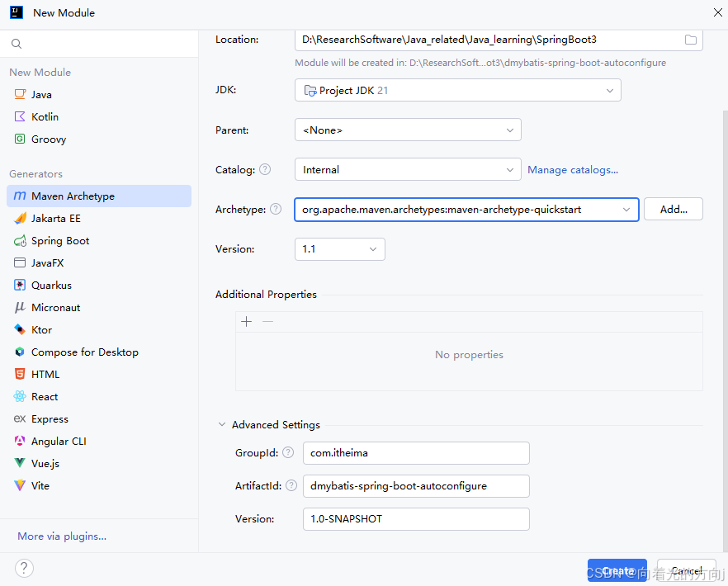Viewport: 728px width, 586px height.
Task: Open the help button at bottom left
Action: point(24,568)
